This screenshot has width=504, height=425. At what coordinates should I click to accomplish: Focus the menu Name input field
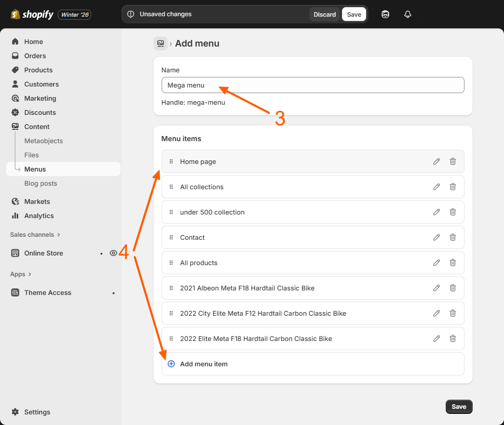pyautogui.click(x=313, y=85)
